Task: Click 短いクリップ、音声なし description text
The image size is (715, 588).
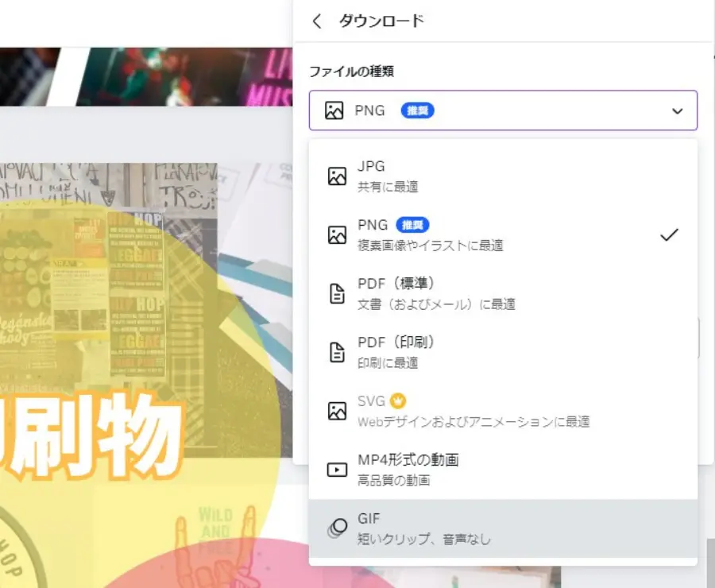Action: point(424,540)
